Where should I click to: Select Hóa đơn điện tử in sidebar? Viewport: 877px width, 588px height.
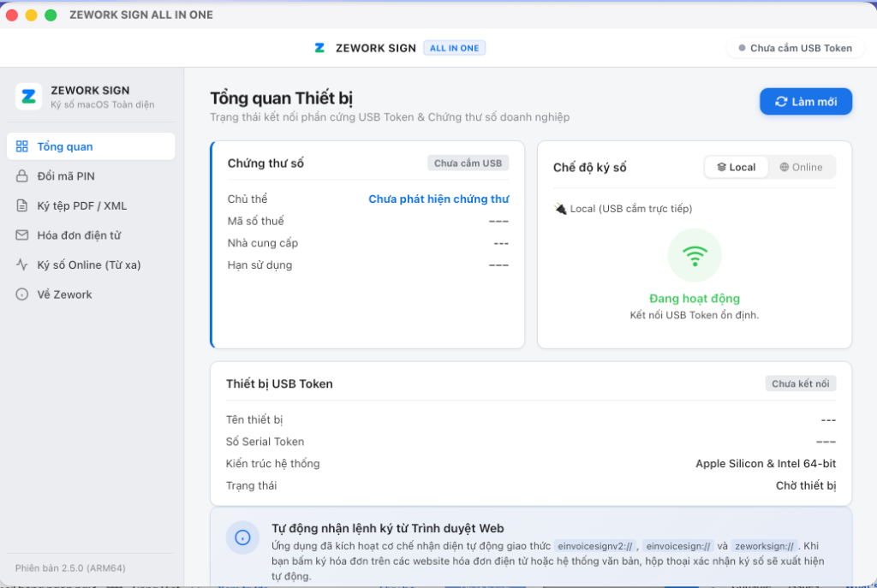[x=91, y=235]
